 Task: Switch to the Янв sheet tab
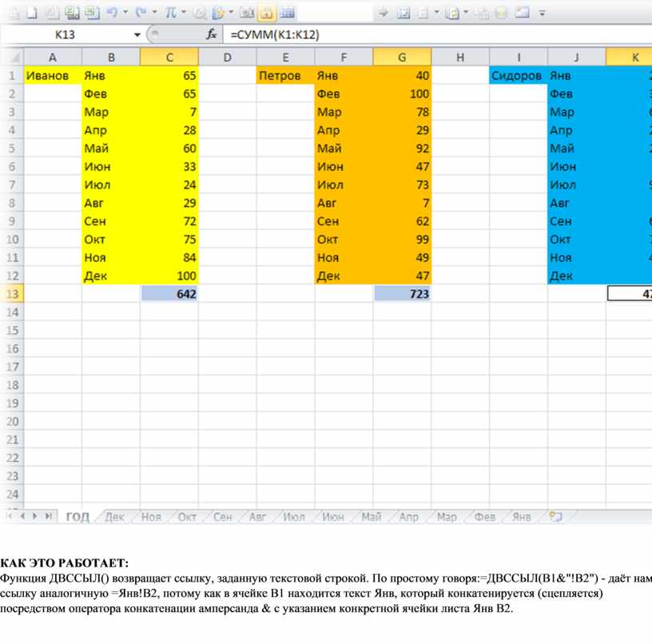521,517
